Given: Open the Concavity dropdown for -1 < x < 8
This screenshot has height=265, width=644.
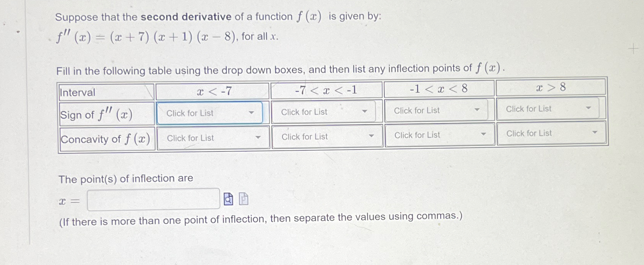Looking at the screenshot, I should pos(440,135).
